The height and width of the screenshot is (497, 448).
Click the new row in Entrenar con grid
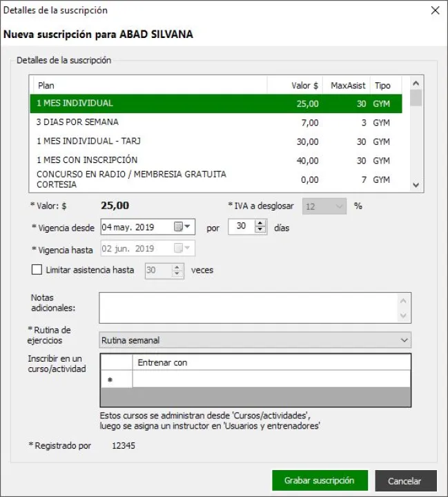click(x=271, y=379)
